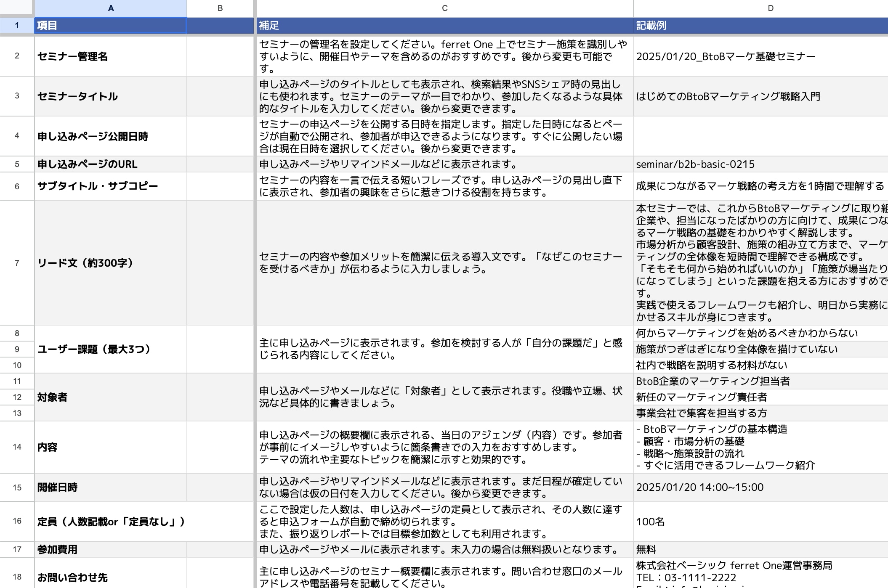
Task: Select column D header
Action: [x=770, y=8]
